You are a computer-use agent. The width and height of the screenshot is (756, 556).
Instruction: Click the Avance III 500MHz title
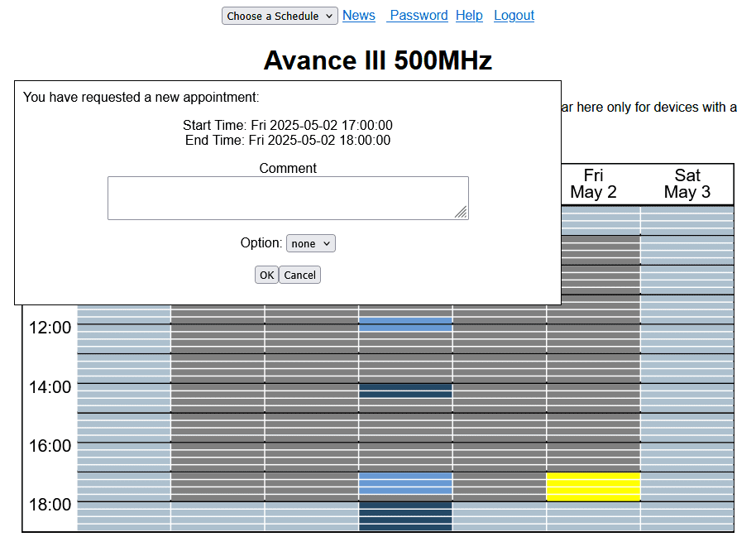tap(377, 60)
